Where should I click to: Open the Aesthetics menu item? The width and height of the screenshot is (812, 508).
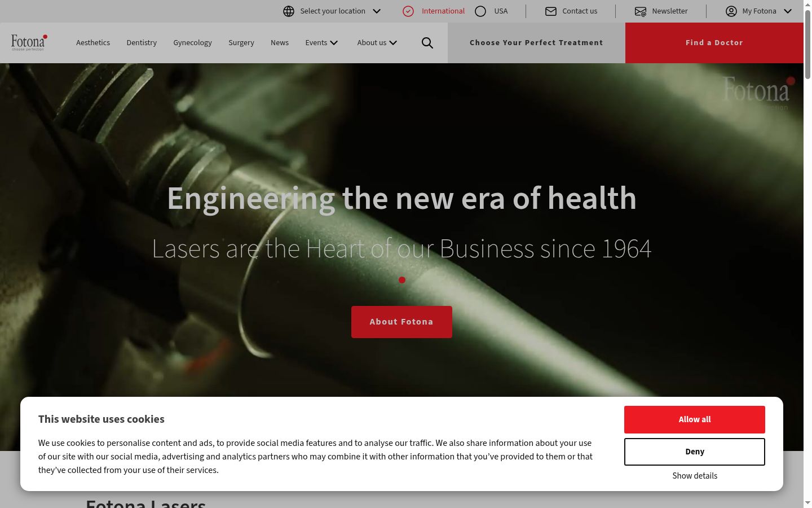click(93, 43)
